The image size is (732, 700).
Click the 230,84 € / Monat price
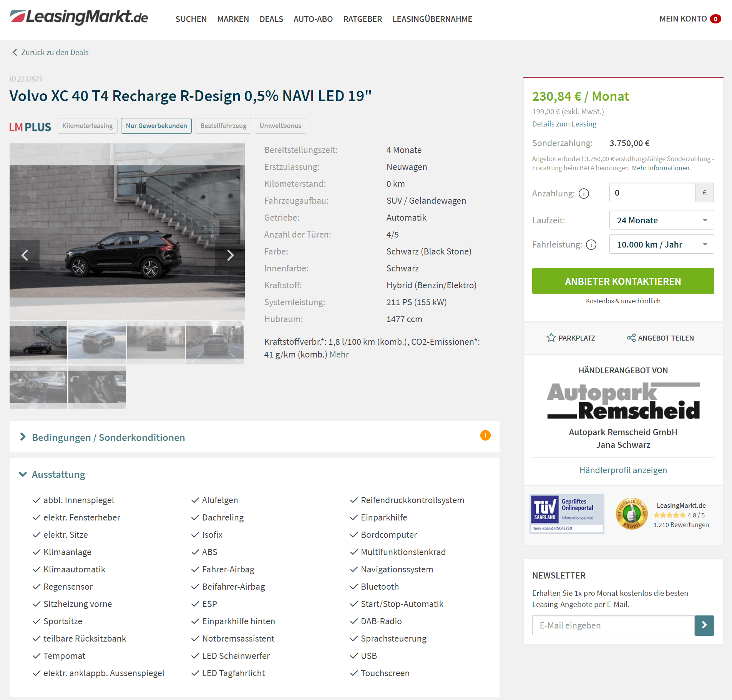580,96
